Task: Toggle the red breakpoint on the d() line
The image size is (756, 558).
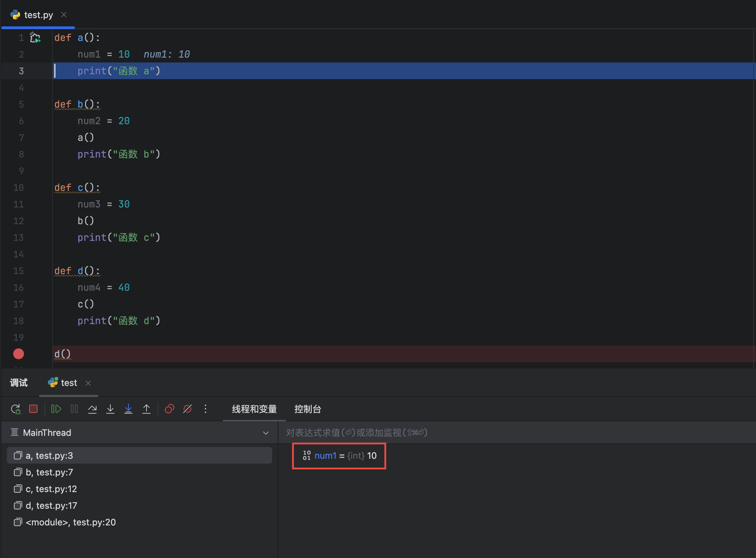Action: coord(18,354)
